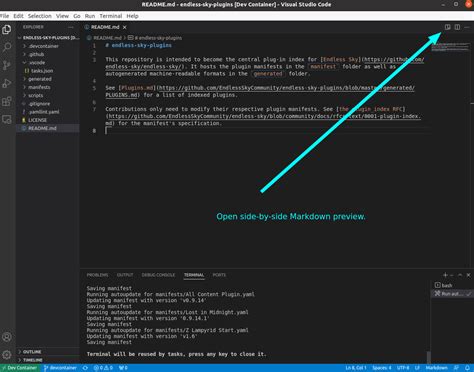Open the Manage gear icon

(7, 355)
